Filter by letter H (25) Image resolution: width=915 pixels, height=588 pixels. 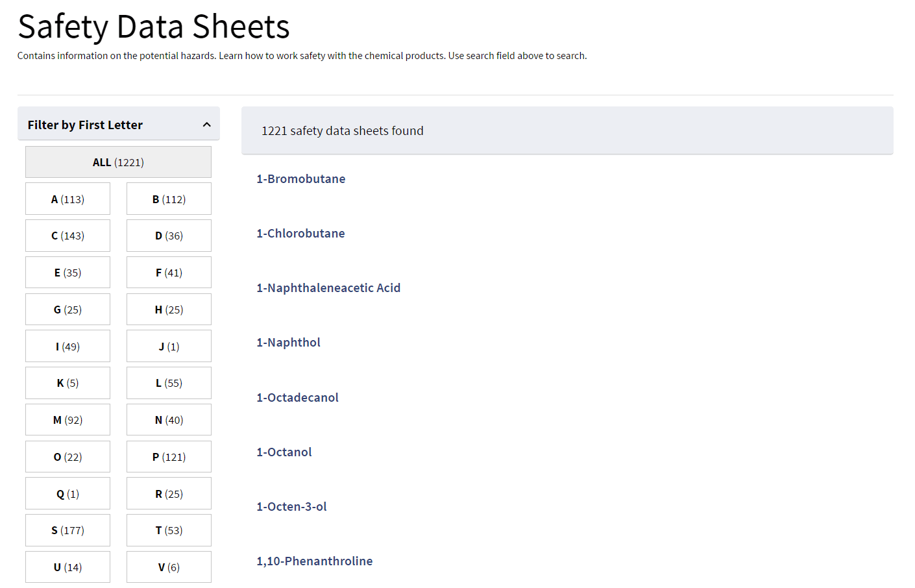click(169, 310)
